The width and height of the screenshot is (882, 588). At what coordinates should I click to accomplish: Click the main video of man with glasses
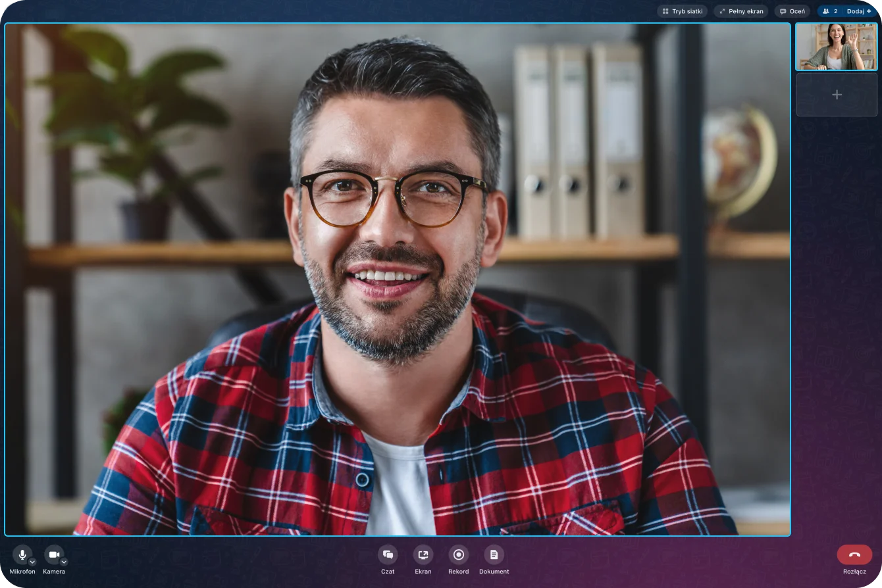point(398,280)
